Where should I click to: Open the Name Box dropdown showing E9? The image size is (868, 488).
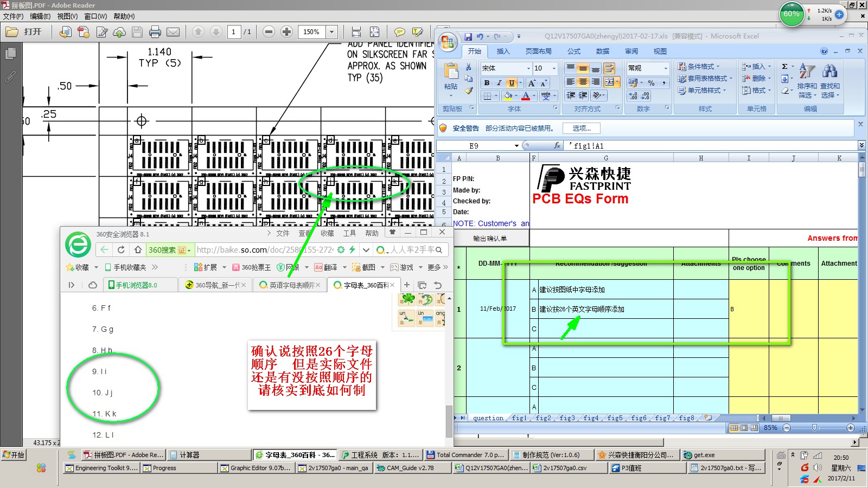pyautogui.click(x=516, y=146)
